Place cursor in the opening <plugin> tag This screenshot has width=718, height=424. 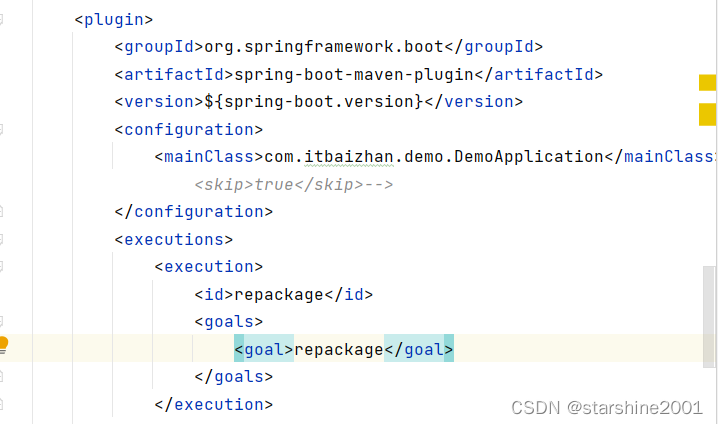pos(114,20)
